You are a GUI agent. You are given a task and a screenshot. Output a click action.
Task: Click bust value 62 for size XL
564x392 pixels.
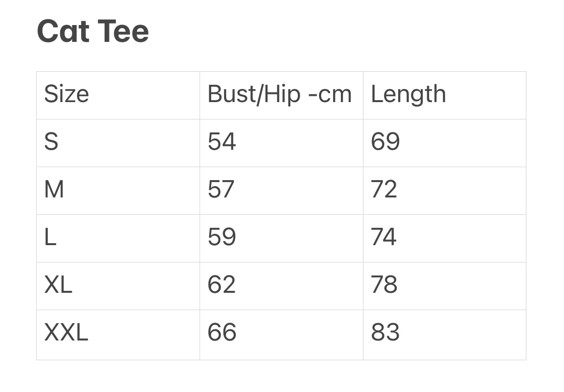222,285
